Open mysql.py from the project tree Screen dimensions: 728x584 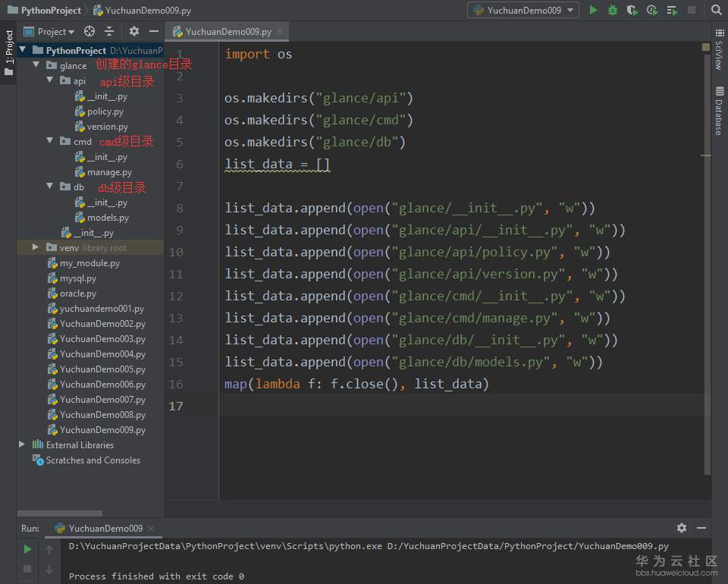pyautogui.click(x=77, y=278)
